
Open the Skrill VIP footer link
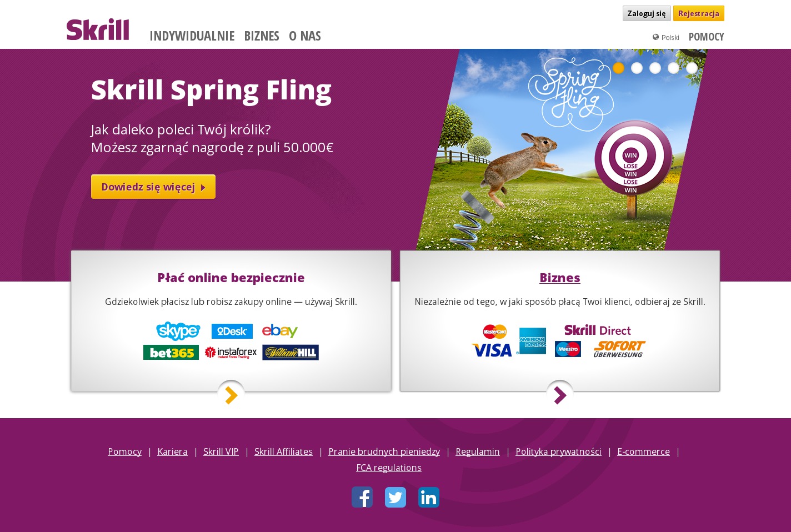221,451
